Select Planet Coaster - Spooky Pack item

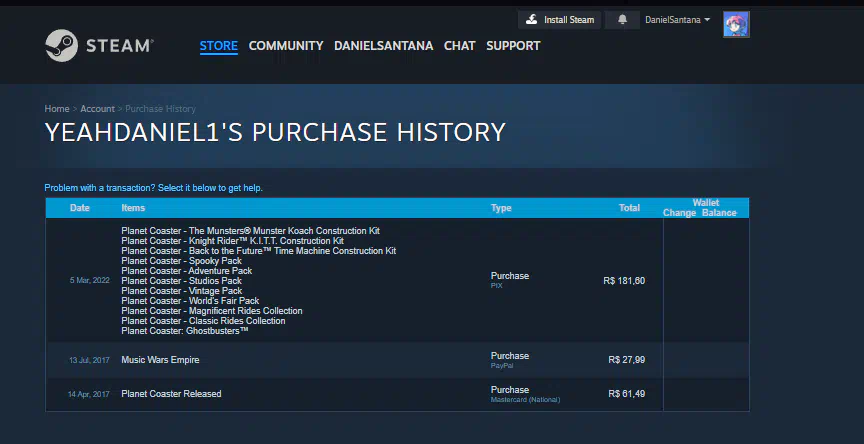181,261
